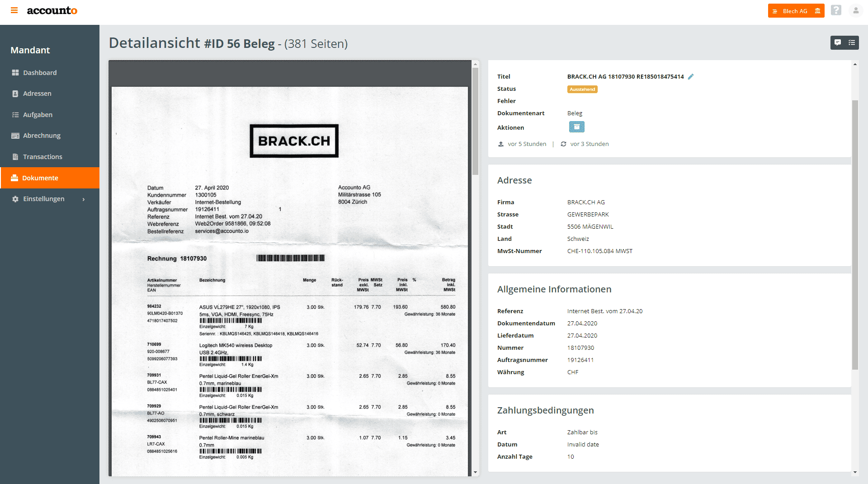Select Dokumente in sidebar
The width and height of the screenshot is (868, 484).
coord(50,178)
